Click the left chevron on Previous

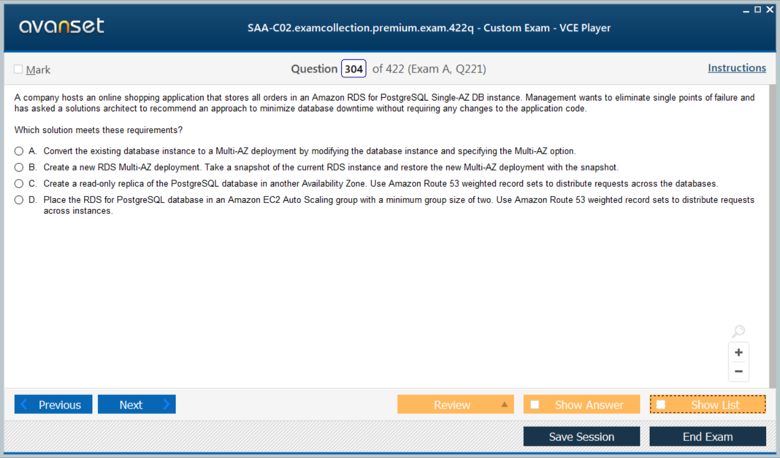(24, 404)
